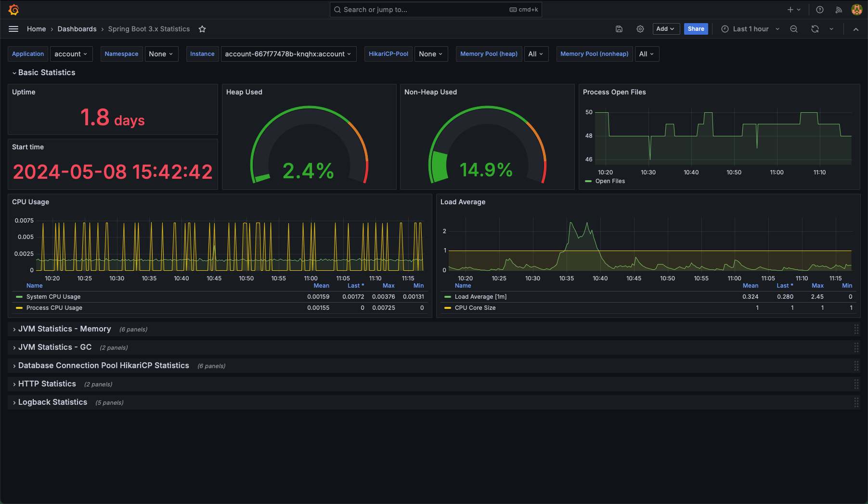Zoom out time range with magnifier icon
The width and height of the screenshot is (868, 504).
tap(794, 29)
